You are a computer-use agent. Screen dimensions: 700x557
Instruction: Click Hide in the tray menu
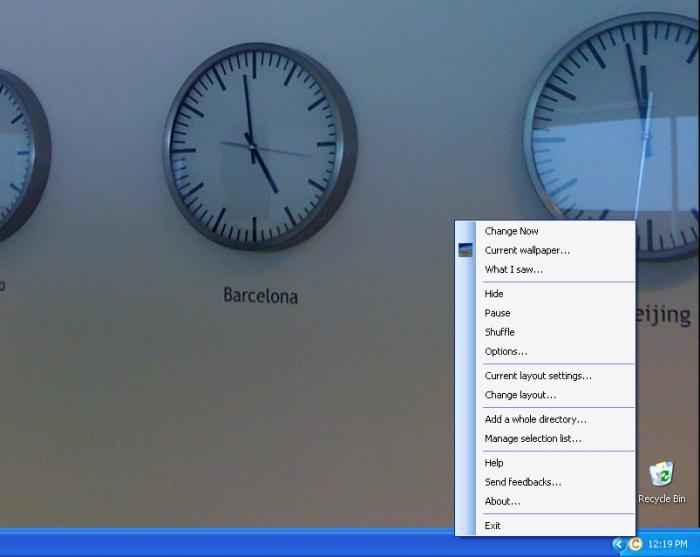pyautogui.click(x=545, y=294)
